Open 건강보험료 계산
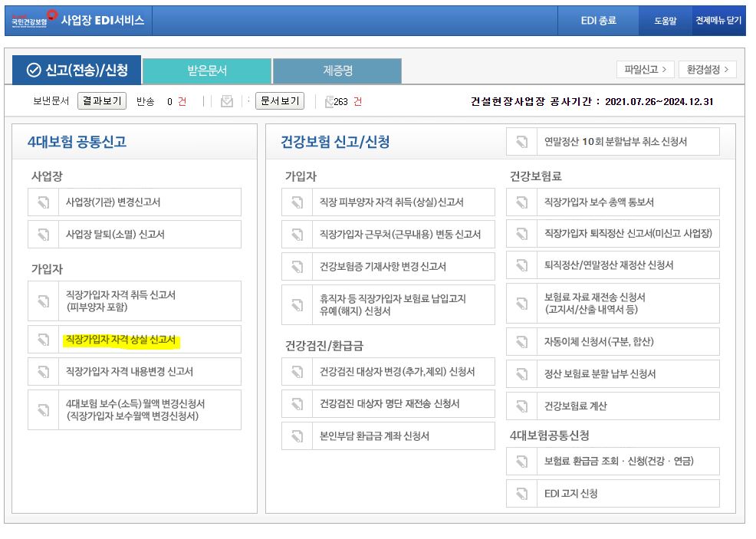Image resolution: width=756 pixels, height=539 pixels. pos(613,406)
